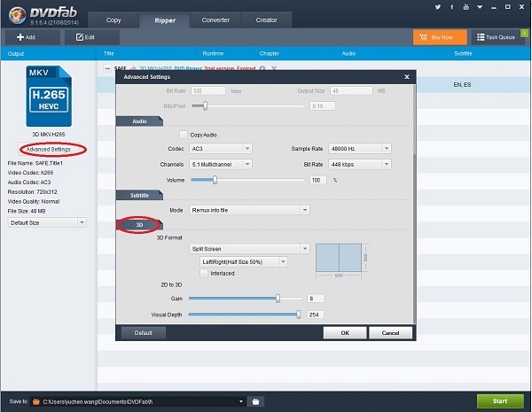Browse output folder with folder icon
The width and height of the screenshot is (532, 412).
(x=256, y=401)
